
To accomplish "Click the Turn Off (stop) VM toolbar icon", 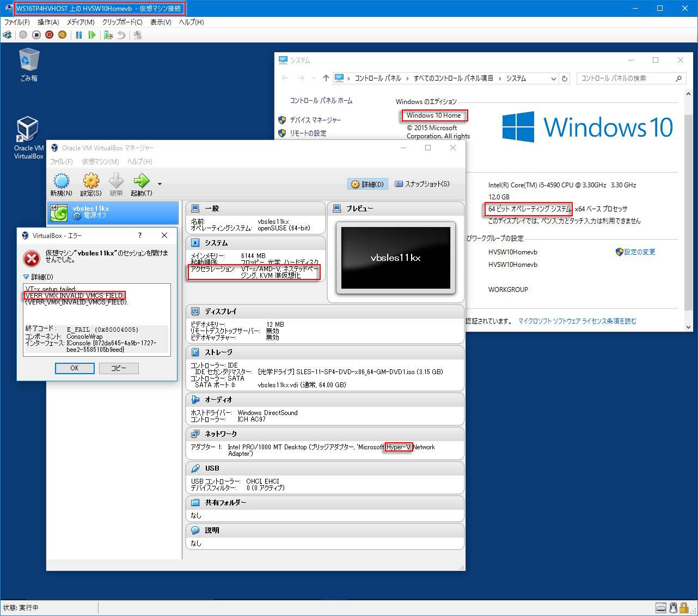I will [36, 35].
